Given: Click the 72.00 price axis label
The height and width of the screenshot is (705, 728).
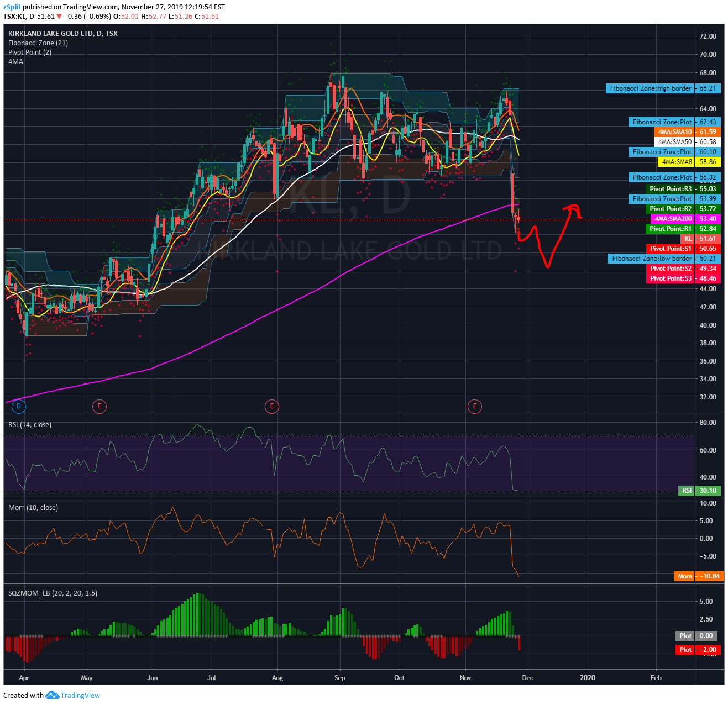Looking at the screenshot, I should tap(708, 36).
